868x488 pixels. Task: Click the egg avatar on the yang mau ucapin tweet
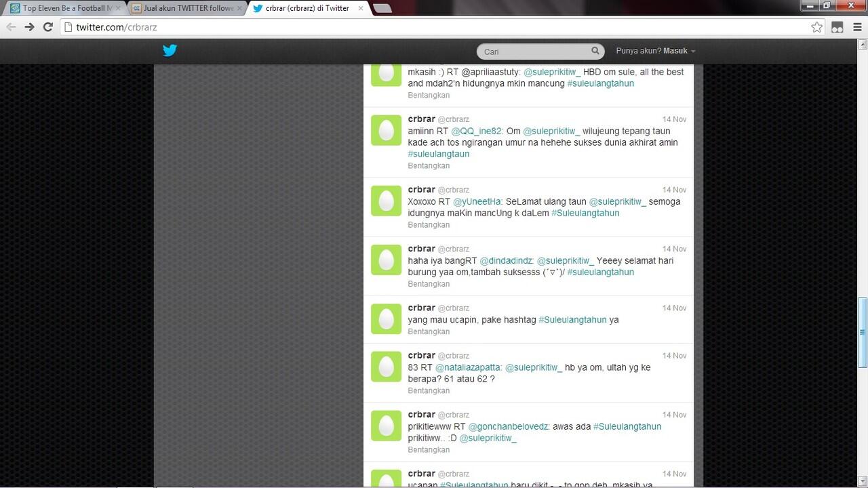tap(386, 319)
